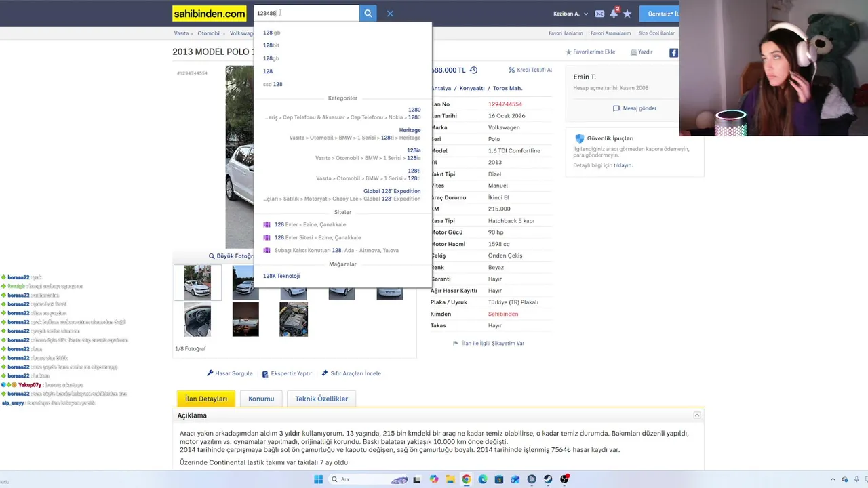This screenshot has height=488, width=868.
Task: Click the seller name Ersin T.
Action: point(585,77)
